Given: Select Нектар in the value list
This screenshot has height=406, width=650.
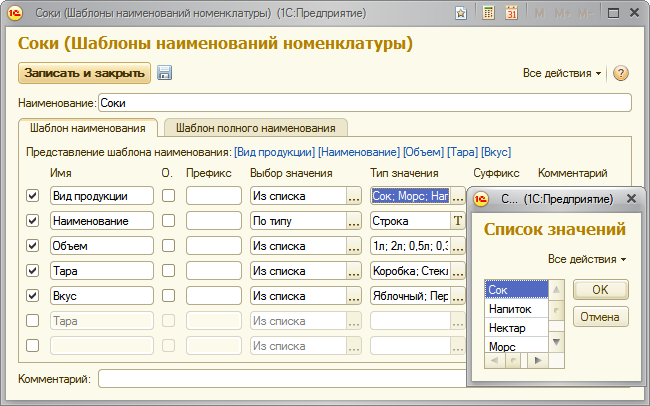Looking at the screenshot, I should (517, 328).
